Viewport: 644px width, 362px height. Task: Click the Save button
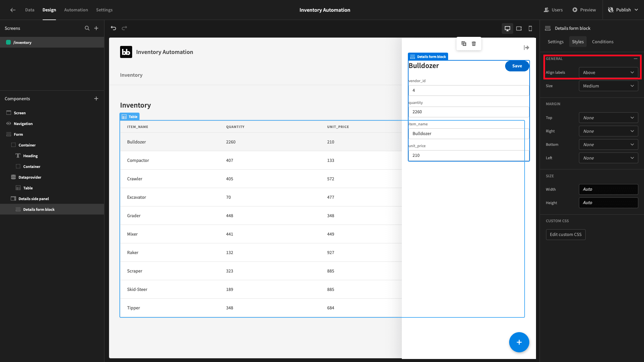(x=517, y=66)
